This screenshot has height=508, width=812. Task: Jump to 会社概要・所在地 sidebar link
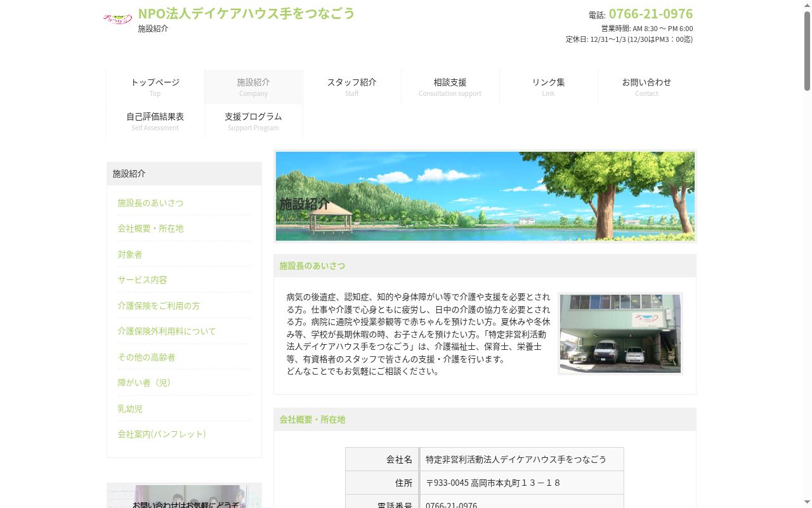(150, 228)
